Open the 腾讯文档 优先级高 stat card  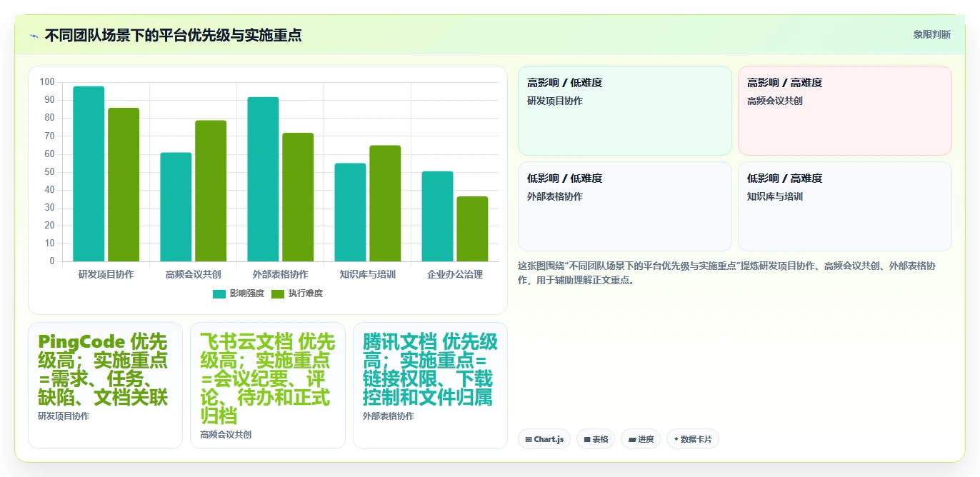(430, 386)
